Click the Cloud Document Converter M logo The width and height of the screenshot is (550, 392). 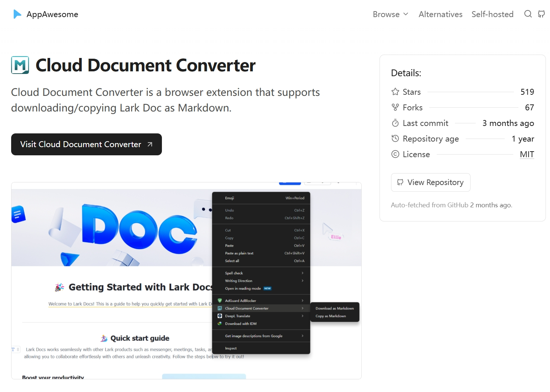click(20, 65)
